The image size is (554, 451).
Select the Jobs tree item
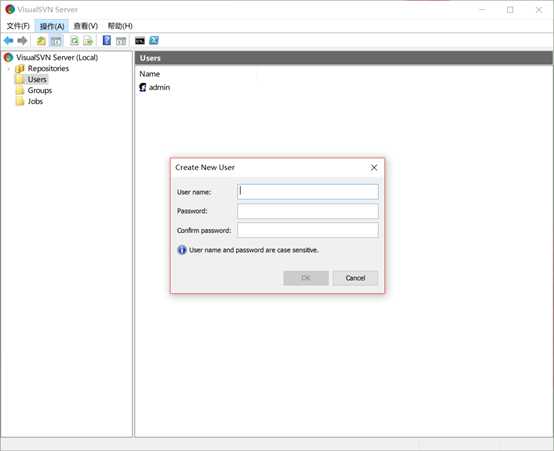coord(35,101)
